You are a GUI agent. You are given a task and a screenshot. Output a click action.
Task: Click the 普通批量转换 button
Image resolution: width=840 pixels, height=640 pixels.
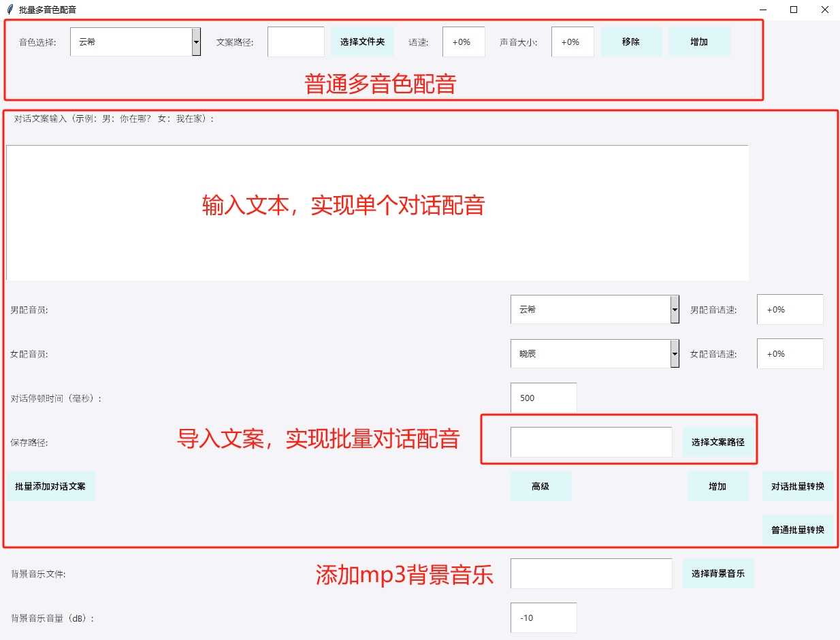[797, 530]
